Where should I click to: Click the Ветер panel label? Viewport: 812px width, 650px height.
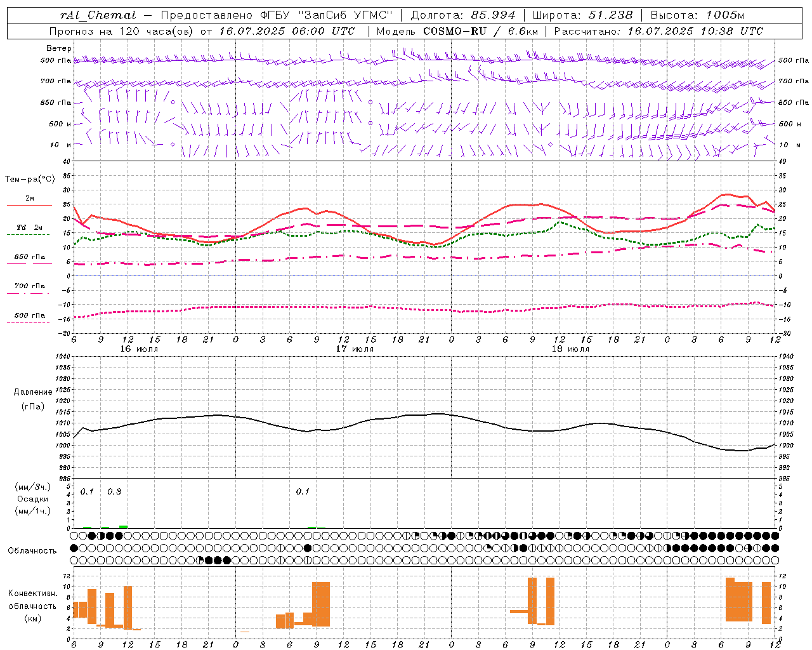pyautogui.click(x=58, y=48)
